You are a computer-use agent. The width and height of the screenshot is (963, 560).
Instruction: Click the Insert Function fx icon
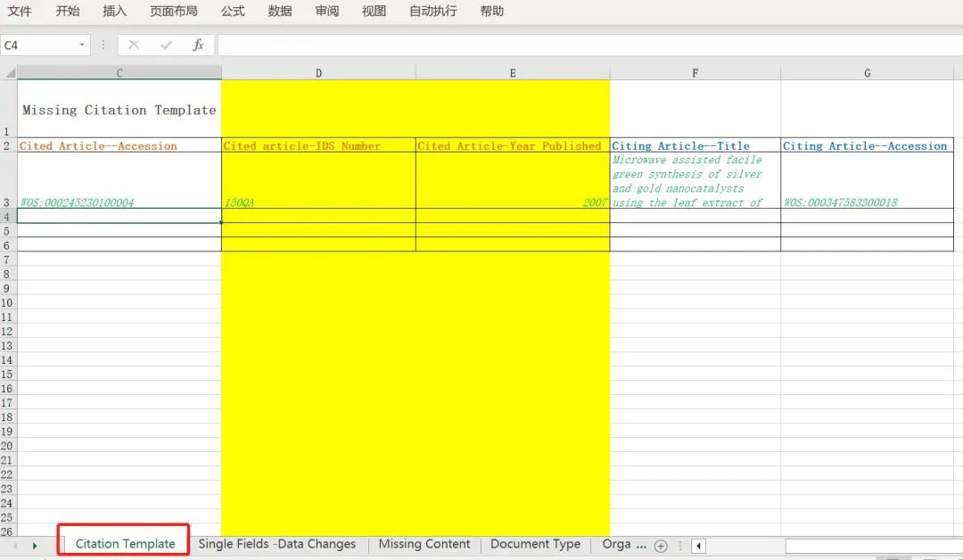[198, 45]
